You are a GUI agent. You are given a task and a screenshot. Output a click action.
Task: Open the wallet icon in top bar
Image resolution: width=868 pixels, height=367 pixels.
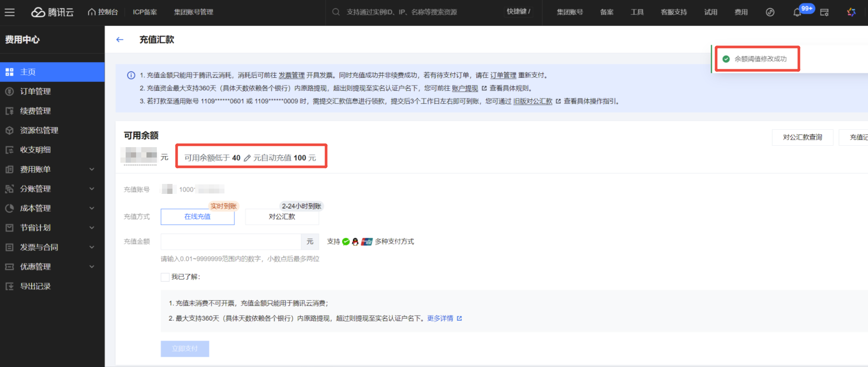[824, 12]
